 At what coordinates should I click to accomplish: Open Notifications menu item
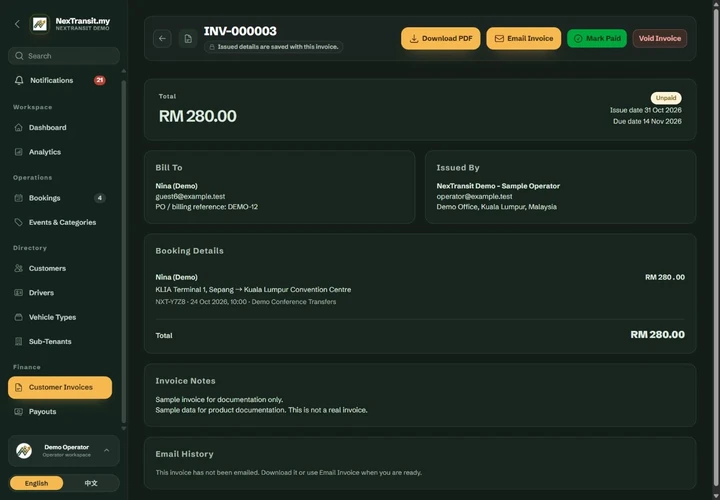tap(60, 80)
